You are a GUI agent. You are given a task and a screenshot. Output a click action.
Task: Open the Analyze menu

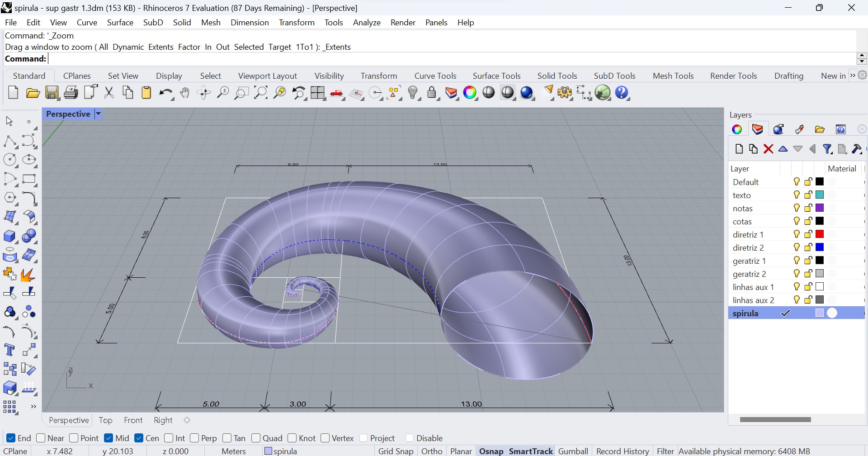pos(367,23)
